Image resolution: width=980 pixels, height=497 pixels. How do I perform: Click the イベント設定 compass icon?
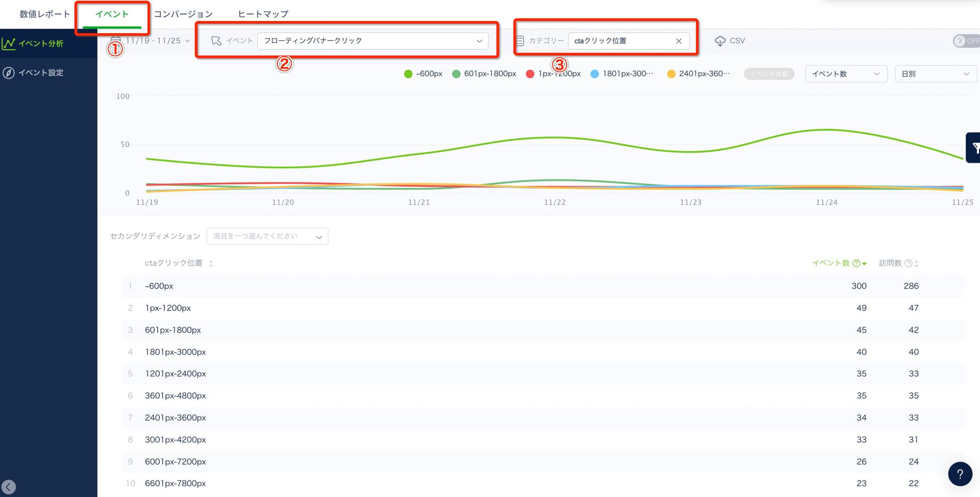(9, 73)
